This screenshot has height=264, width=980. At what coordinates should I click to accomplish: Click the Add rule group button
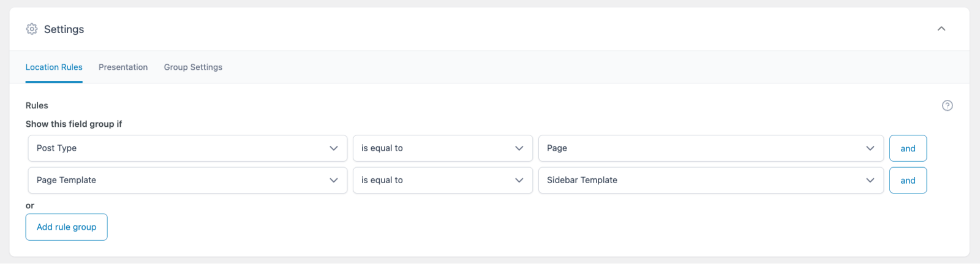pyautogui.click(x=66, y=227)
